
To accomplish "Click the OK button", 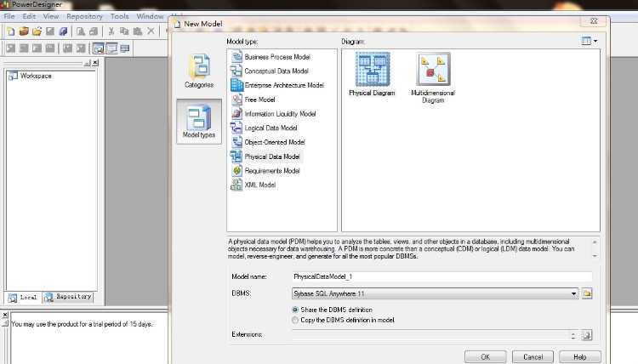I will click(x=486, y=356).
